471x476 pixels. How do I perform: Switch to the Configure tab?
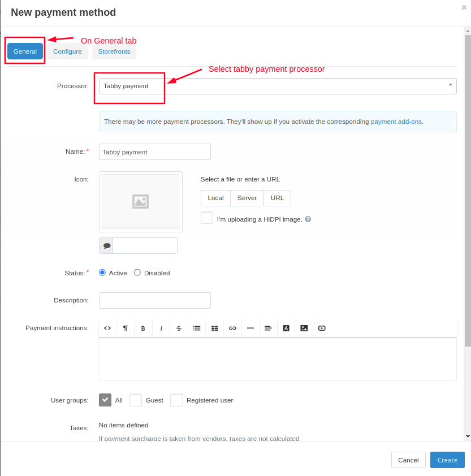(67, 51)
